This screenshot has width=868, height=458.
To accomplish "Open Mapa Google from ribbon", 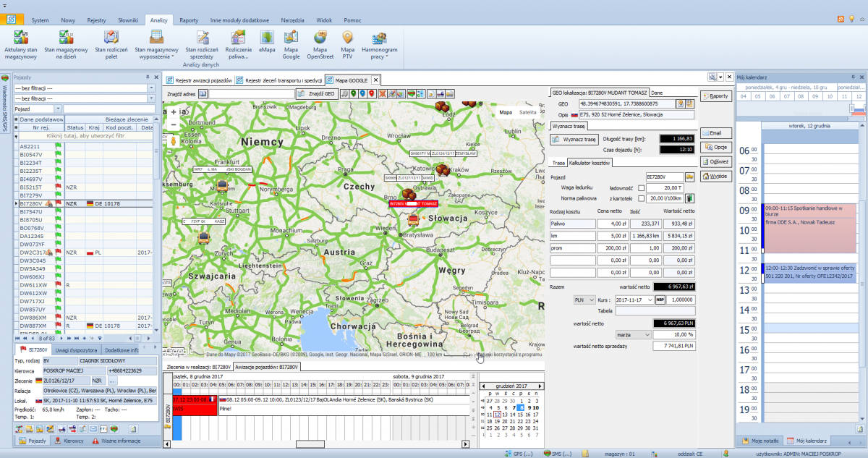I will 292,45.
